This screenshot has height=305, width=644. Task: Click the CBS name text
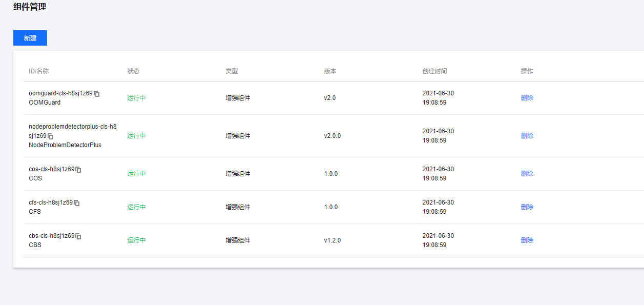[x=35, y=245]
